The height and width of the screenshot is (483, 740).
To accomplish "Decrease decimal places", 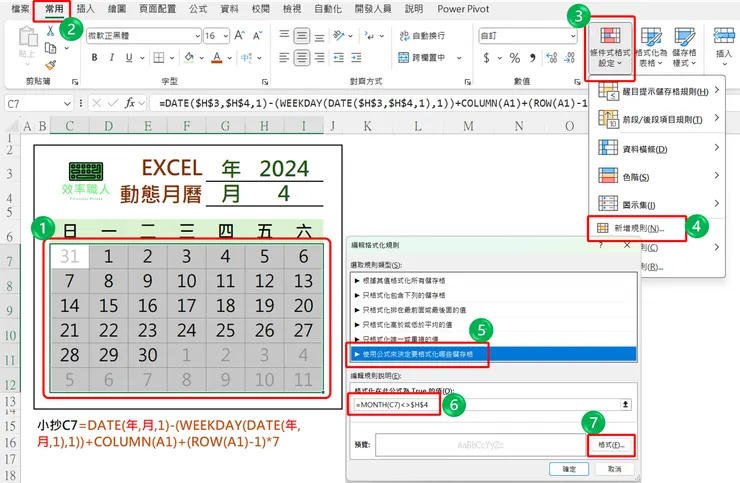I will coord(570,58).
